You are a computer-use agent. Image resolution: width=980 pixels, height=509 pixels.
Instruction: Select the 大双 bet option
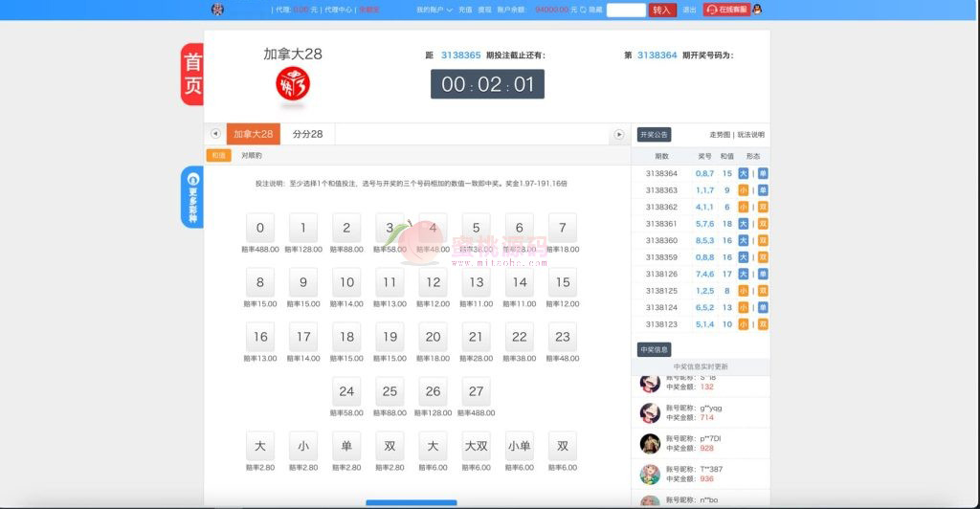point(476,446)
